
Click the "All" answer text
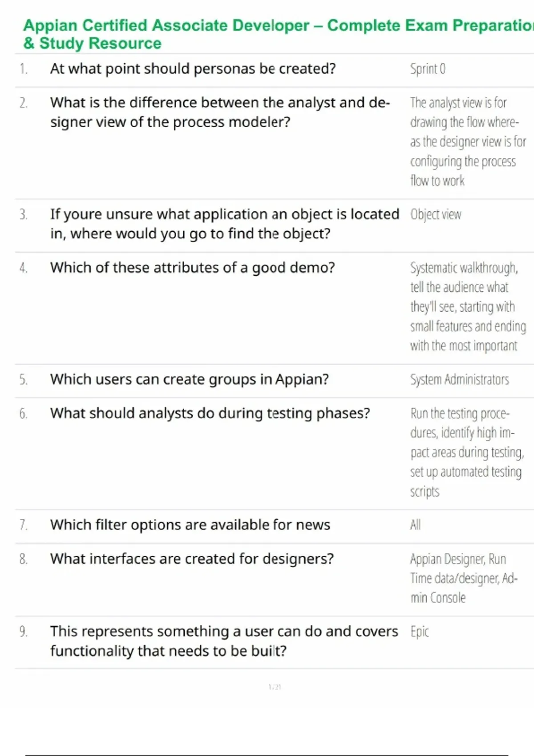click(415, 525)
